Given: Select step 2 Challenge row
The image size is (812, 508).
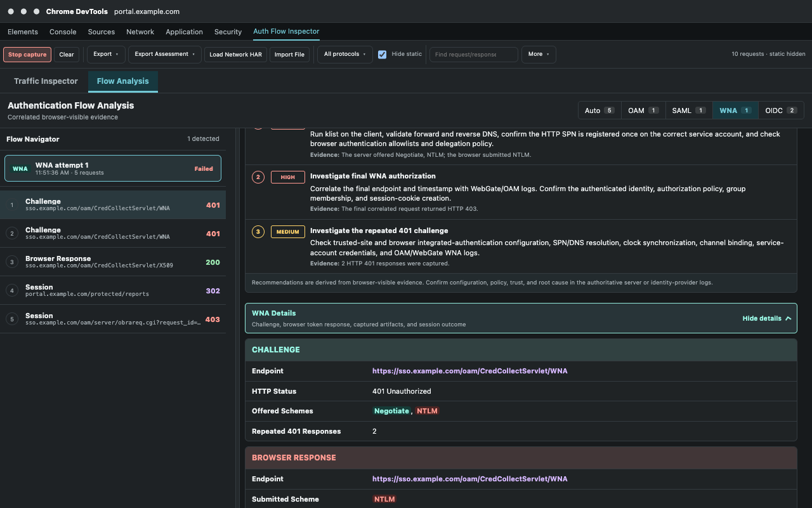Looking at the screenshot, I should (113, 234).
